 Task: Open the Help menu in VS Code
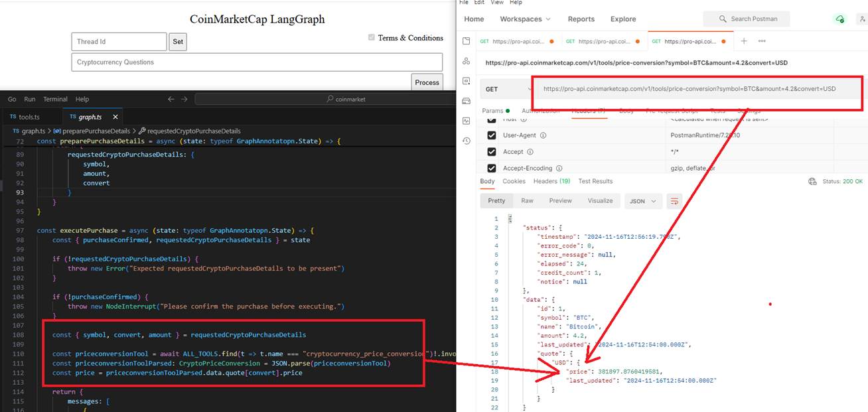82,99
